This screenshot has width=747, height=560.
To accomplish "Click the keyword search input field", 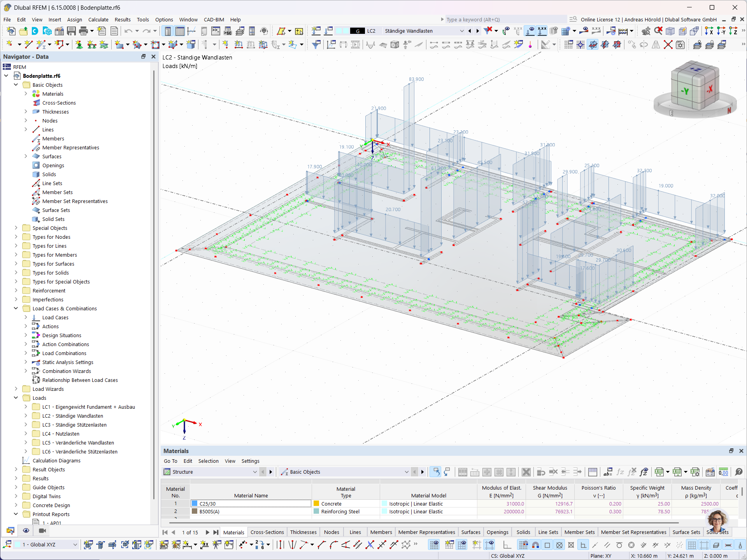I will point(506,19).
